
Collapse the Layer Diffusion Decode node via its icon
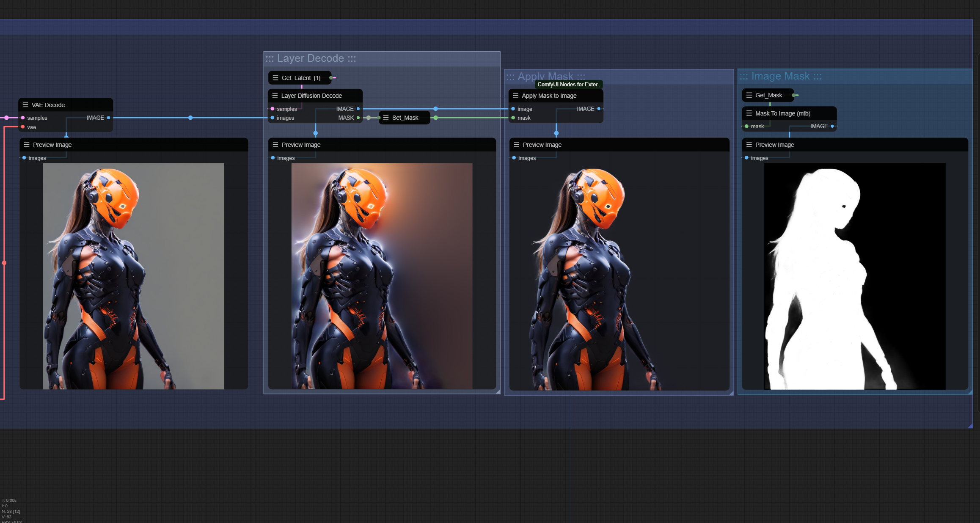tap(275, 96)
